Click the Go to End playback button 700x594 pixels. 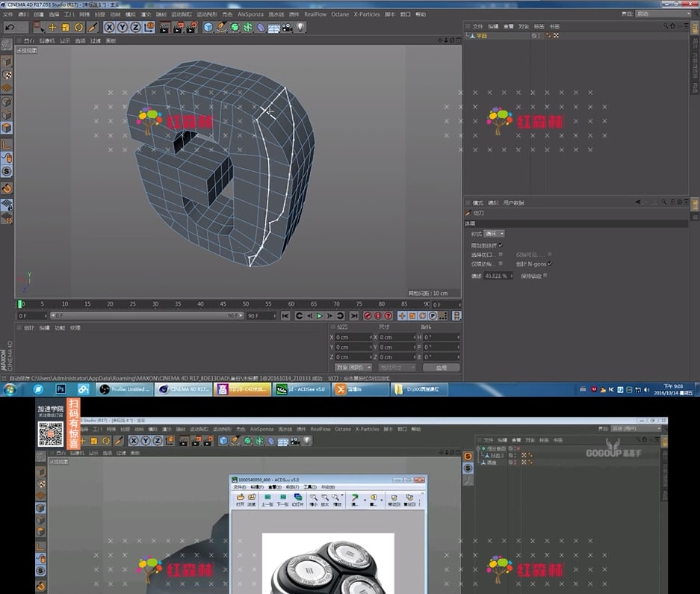[354, 316]
